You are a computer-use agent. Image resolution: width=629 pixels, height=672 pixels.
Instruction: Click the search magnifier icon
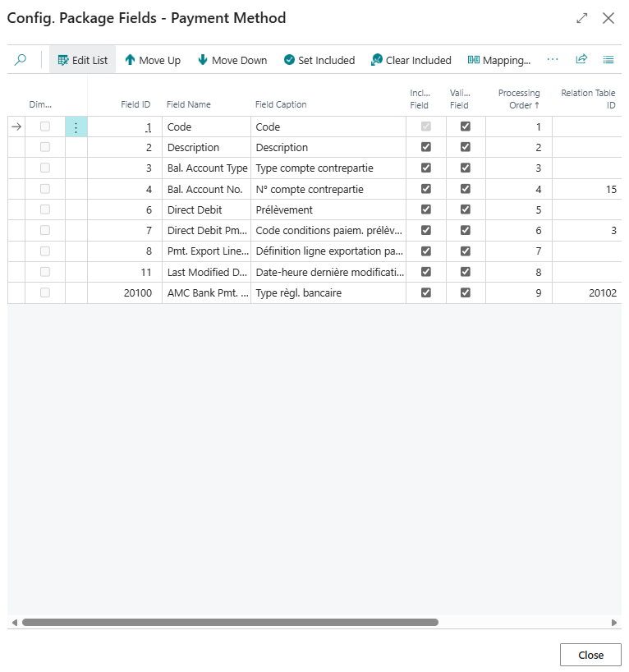pyautogui.click(x=21, y=60)
